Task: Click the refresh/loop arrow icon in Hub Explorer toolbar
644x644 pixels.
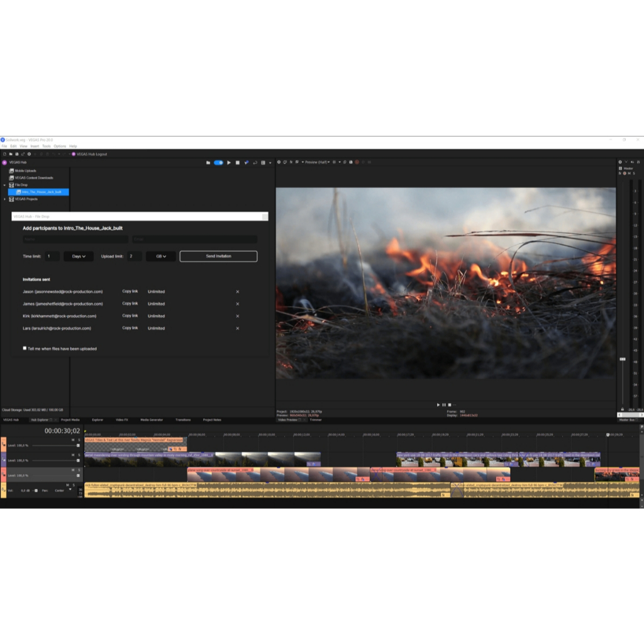Action: (x=255, y=163)
